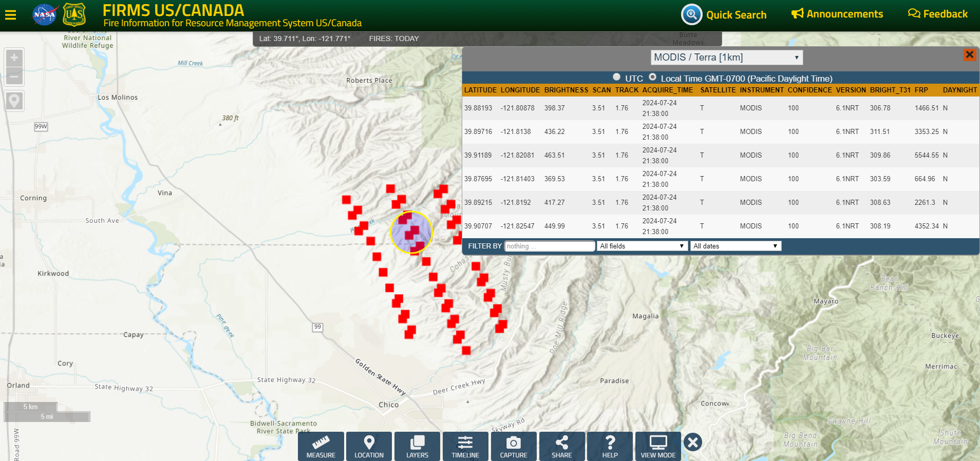This screenshot has width=980, height=461.
Task: Click FRP value 5544.55
Action: pos(927,156)
